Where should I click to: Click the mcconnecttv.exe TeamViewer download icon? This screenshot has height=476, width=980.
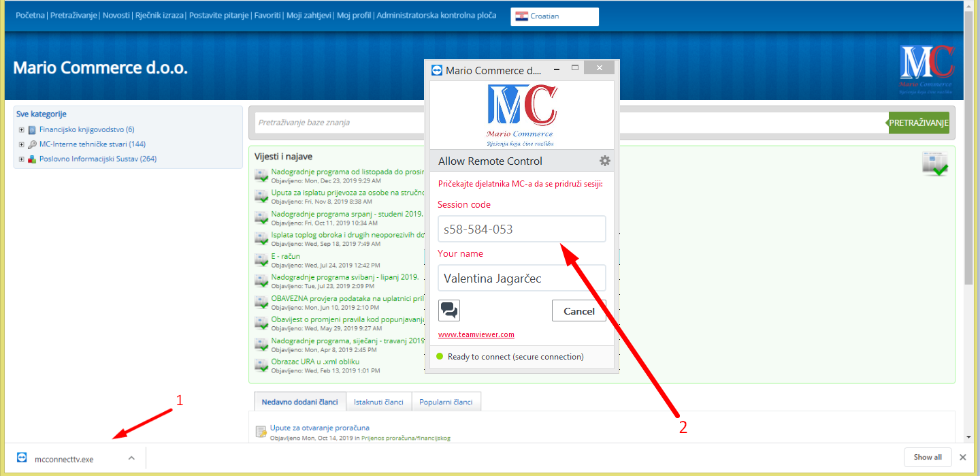coord(22,458)
